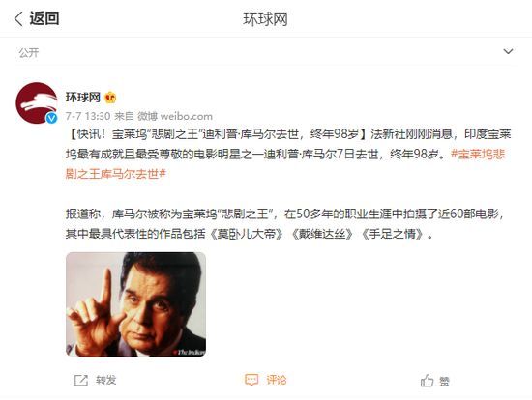Open hashtag #宝莱坞悲剧之王库马尔去世#

(x=285, y=164)
